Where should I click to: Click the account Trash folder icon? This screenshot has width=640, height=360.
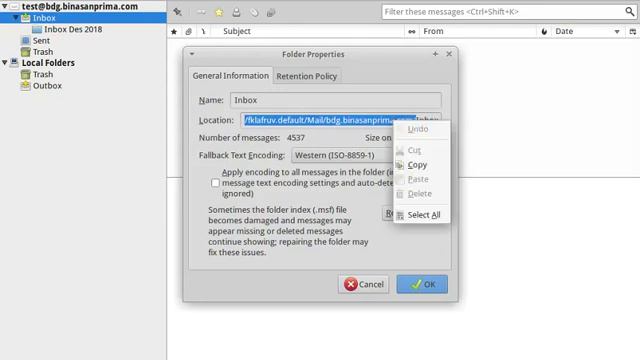[25, 52]
